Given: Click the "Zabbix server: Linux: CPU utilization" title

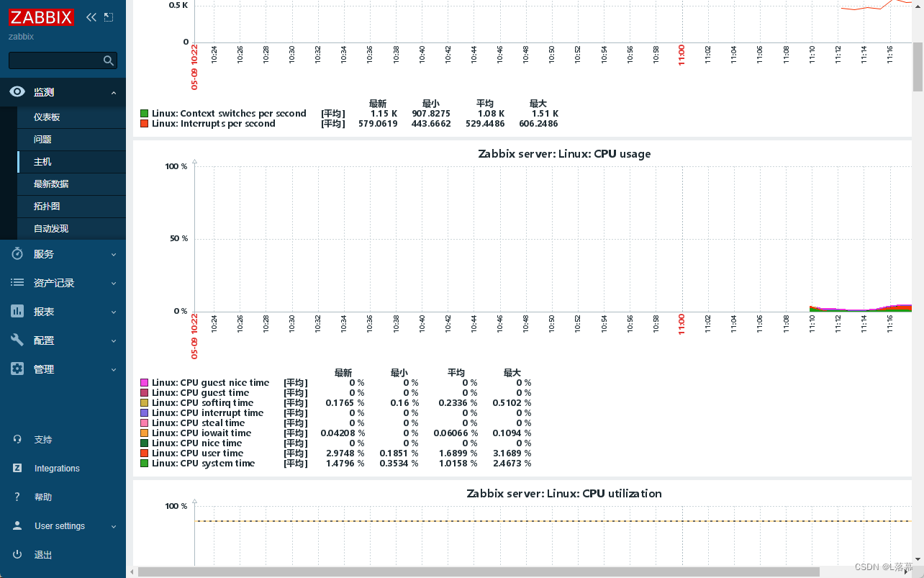Looking at the screenshot, I should click(x=564, y=493).
